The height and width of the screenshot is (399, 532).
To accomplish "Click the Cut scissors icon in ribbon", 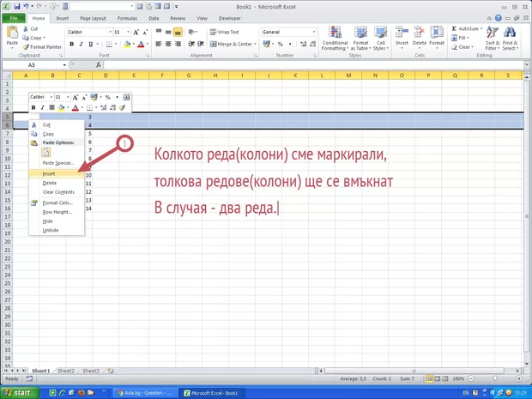I will point(26,29).
